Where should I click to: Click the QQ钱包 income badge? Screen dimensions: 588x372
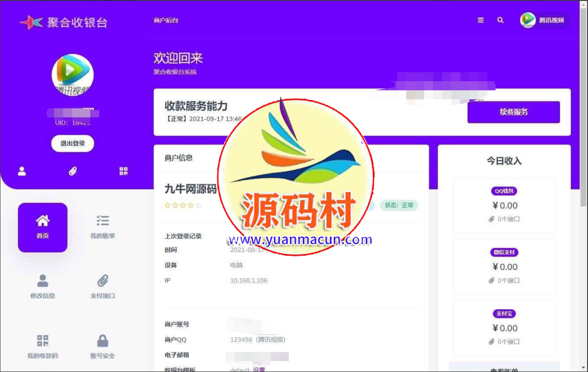tap(504, 191)
